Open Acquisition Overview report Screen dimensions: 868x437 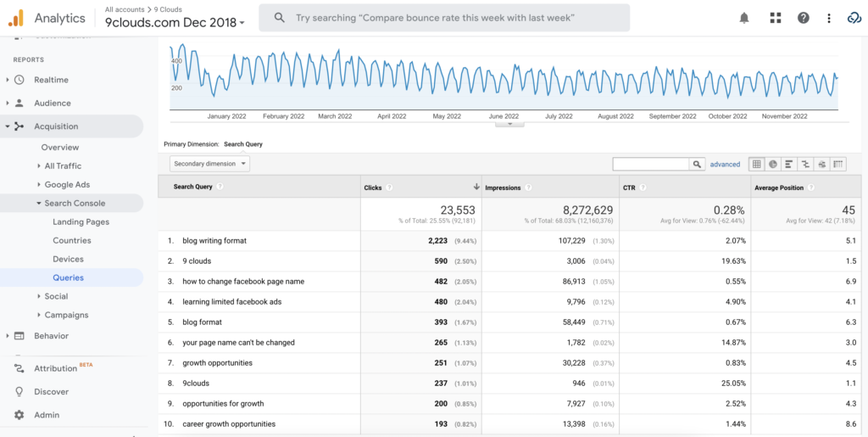pos(60,148)
